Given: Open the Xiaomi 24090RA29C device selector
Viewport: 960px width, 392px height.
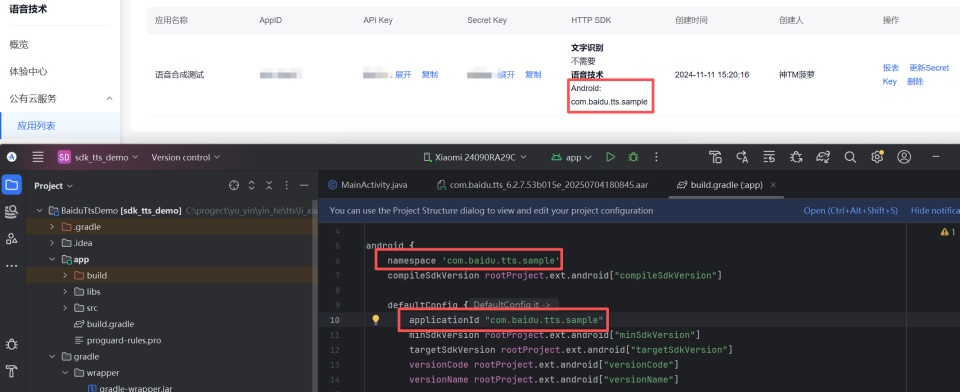Looking at the screenshot, I should click(x=475, y=157).
